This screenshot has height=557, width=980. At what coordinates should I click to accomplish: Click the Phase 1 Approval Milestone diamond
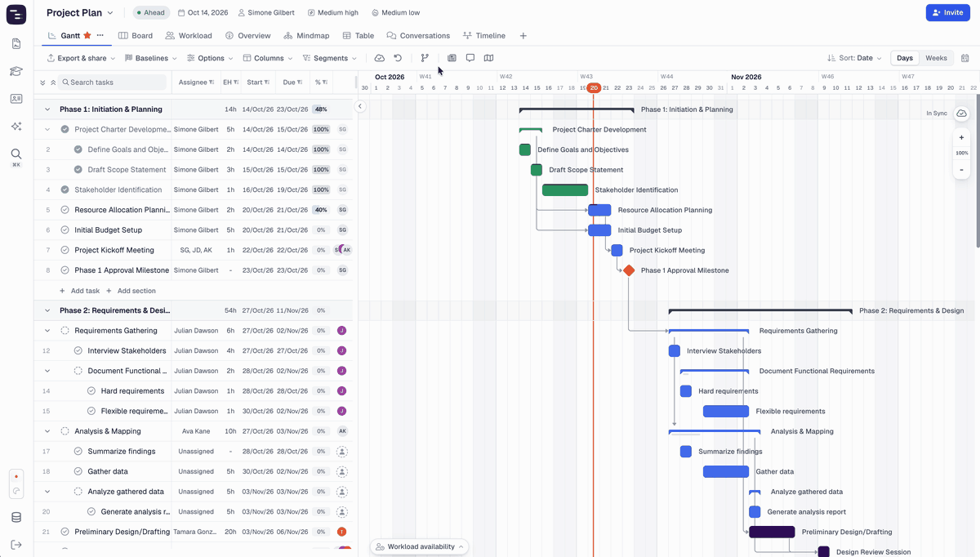pyautogui.click(x=629, y=270)
